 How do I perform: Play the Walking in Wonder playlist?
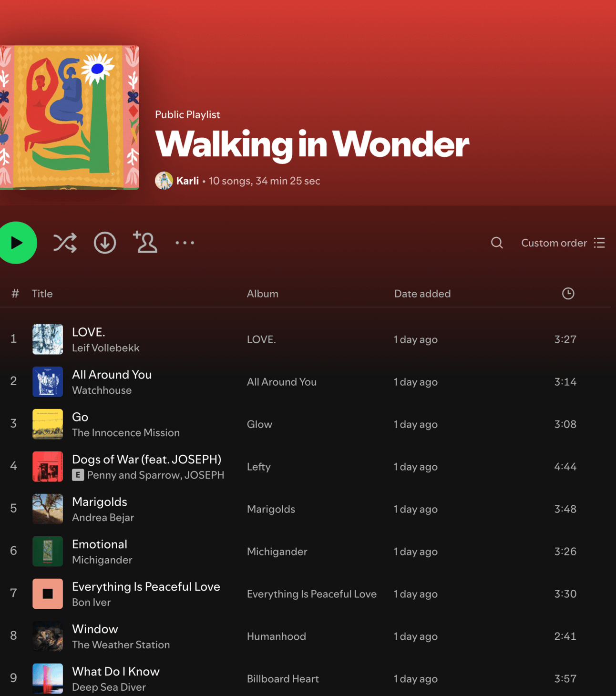(17, 243)
